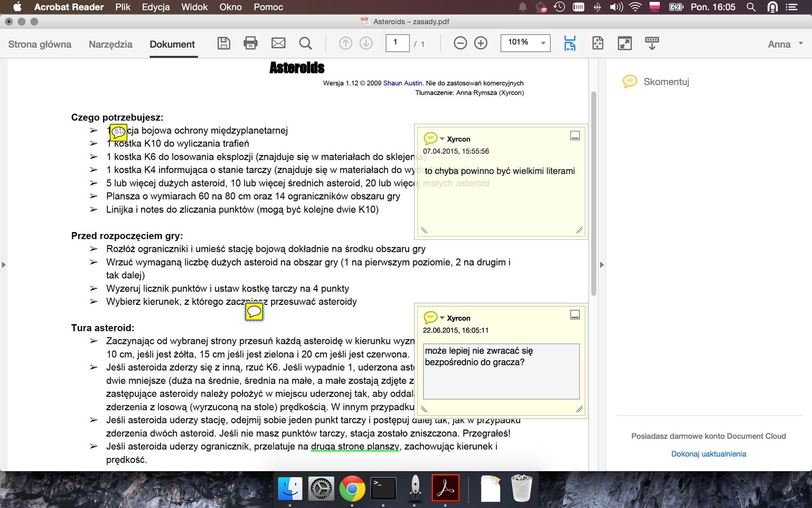This screenshot has height=508, width=812.
Task: Open the text search magnifier in the toolbar
Action: click(x=305, y=43)
